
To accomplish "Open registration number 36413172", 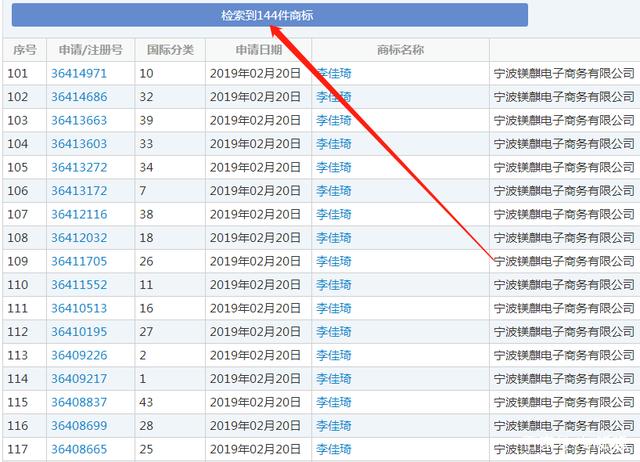I will click(79, 191).
